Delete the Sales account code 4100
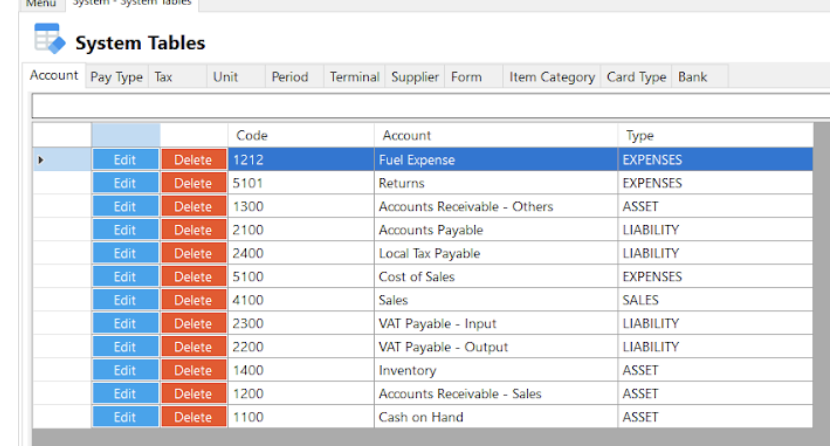 [194, 300]
